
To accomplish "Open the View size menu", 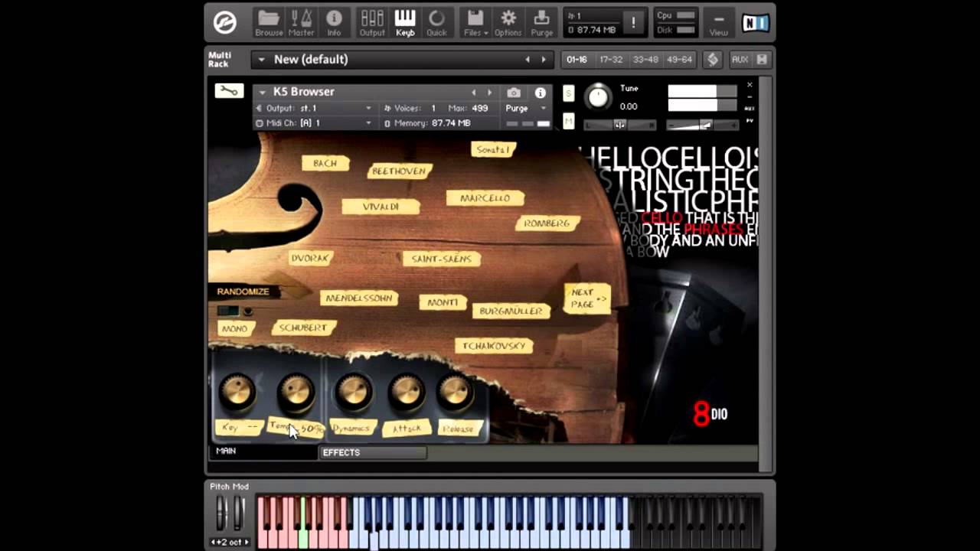I will (718, 23).
